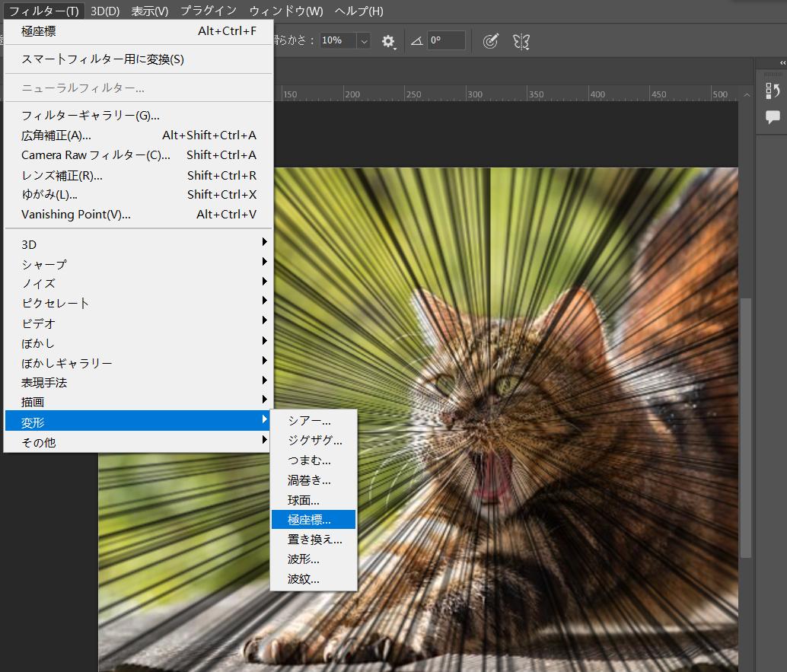Image resolution: width=787 pixels, height=672 pixels.
Task: Open the smoothing percentage dropdown arrow
Action: (x=363, y=41)
